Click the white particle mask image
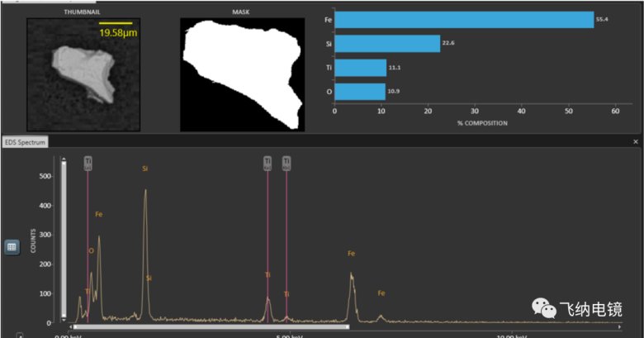 pyautogui.click(x=238, y=74)
